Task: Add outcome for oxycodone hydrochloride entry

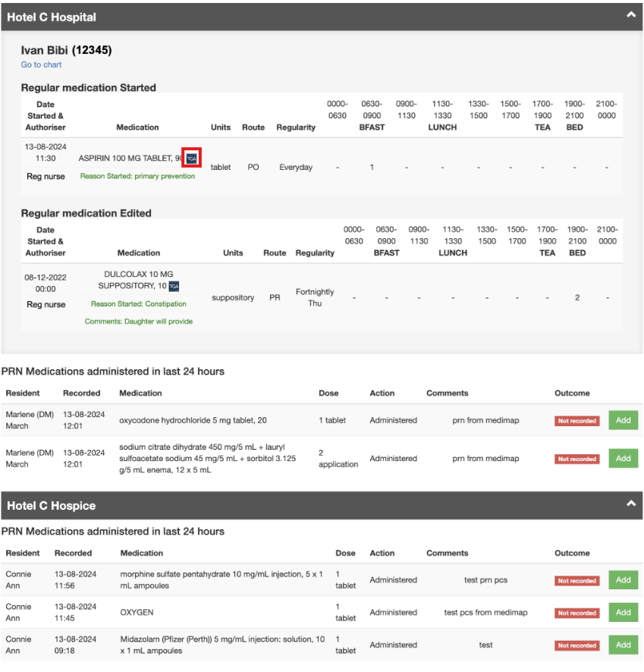Action: (x=623, y=420)
